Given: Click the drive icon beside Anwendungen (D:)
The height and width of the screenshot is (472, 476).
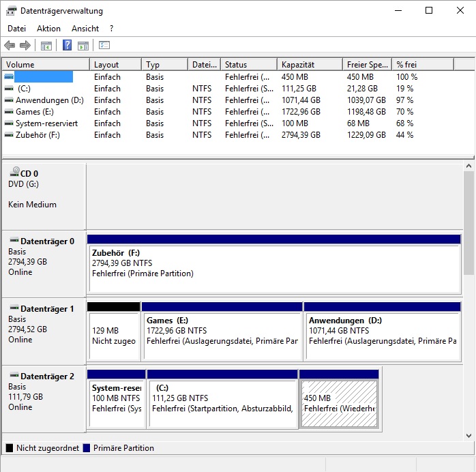Looking at the screenshot, I should click(9, 100).
